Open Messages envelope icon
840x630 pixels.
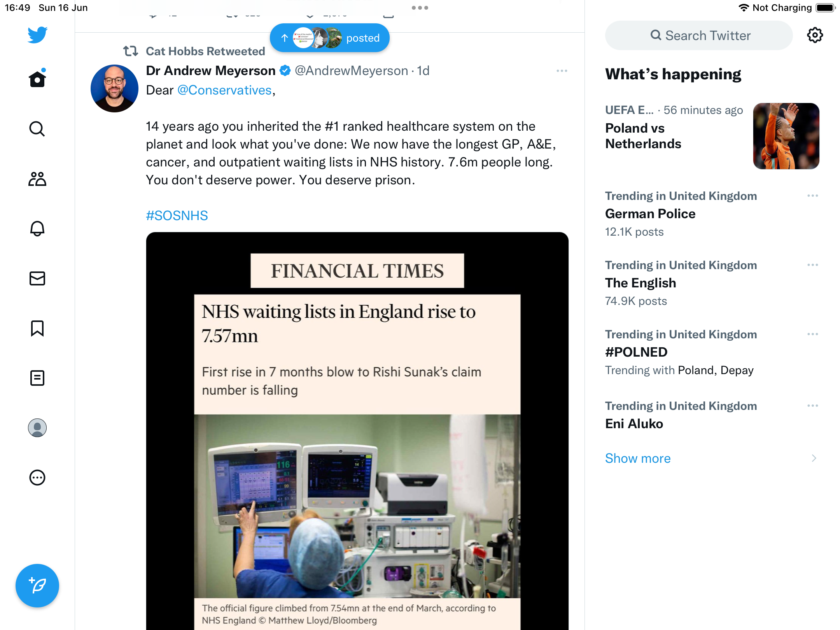pos(37,278)
